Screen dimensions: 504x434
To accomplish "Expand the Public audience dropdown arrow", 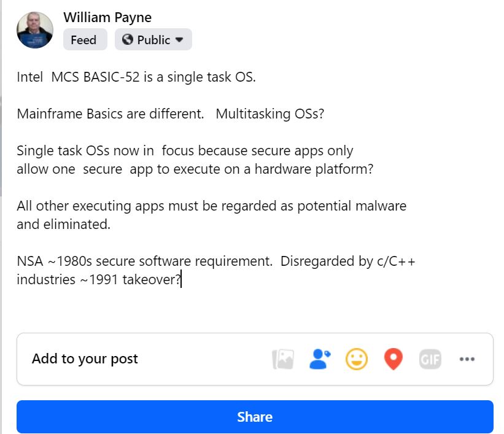I will [x=179, y=40].
